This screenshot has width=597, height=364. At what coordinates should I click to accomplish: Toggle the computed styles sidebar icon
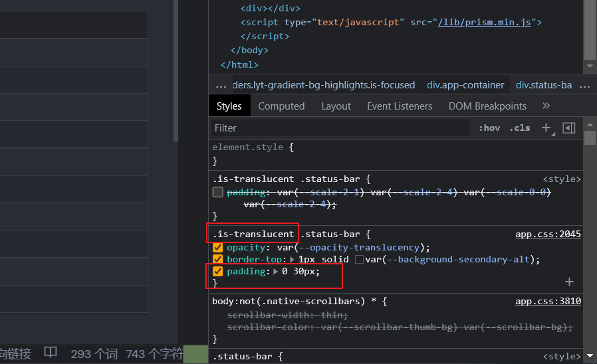tap(569, 128)
